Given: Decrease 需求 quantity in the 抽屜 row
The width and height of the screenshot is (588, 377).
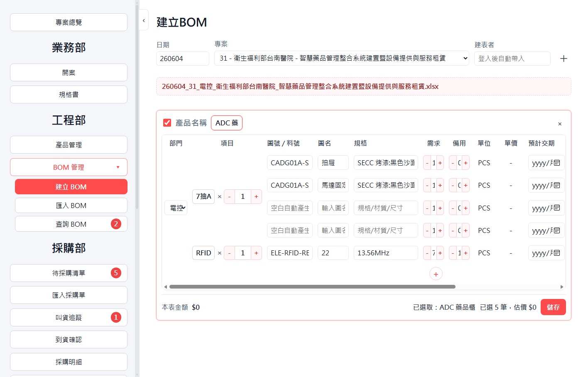Looking at the screenshot, I should pyautogui.click(x=427, y=163).
